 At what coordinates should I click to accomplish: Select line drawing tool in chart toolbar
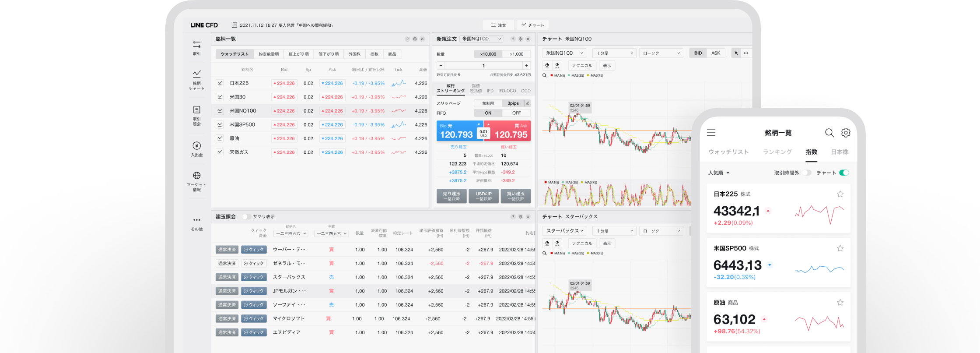click(x=746, y=53)
